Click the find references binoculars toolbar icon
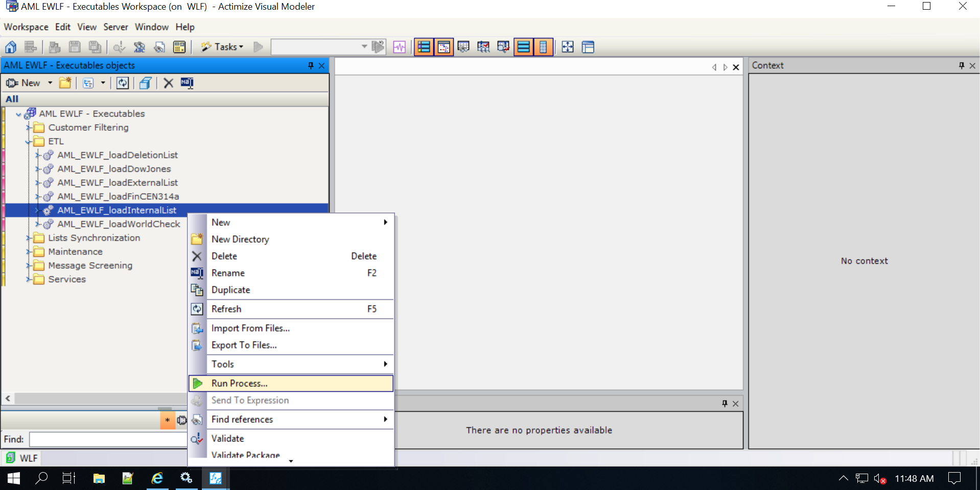The width and height of the screenshot is (980, 490). coord(159,47)
